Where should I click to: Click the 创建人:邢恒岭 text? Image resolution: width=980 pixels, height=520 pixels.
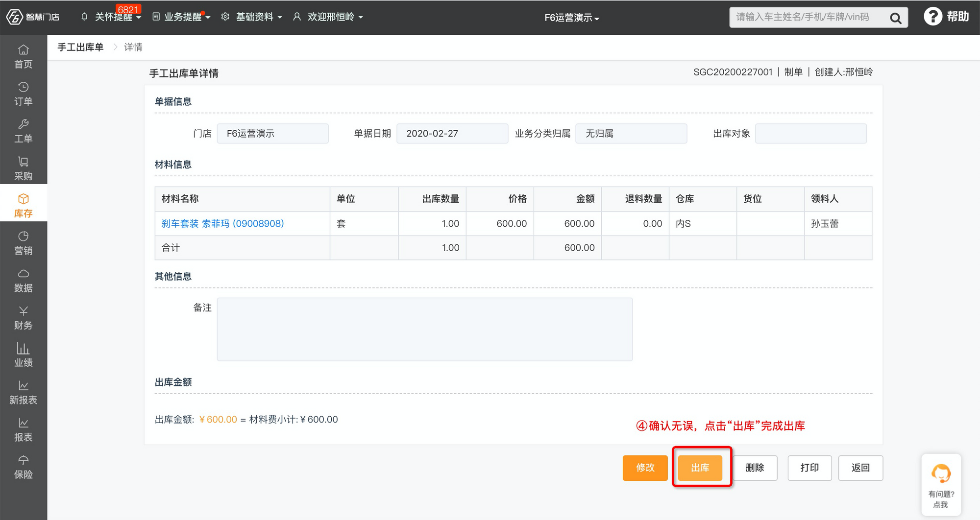pyautogui.click(x=844, y=72)
